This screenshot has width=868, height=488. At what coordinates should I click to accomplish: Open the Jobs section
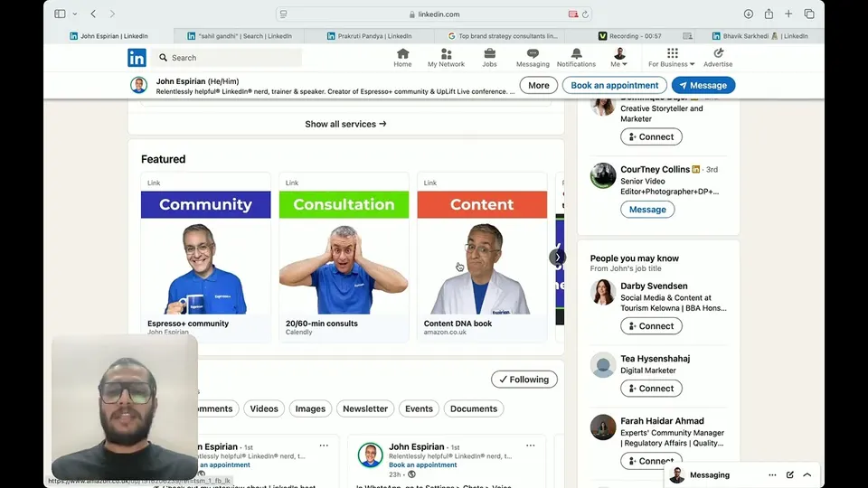click(489, 58)
